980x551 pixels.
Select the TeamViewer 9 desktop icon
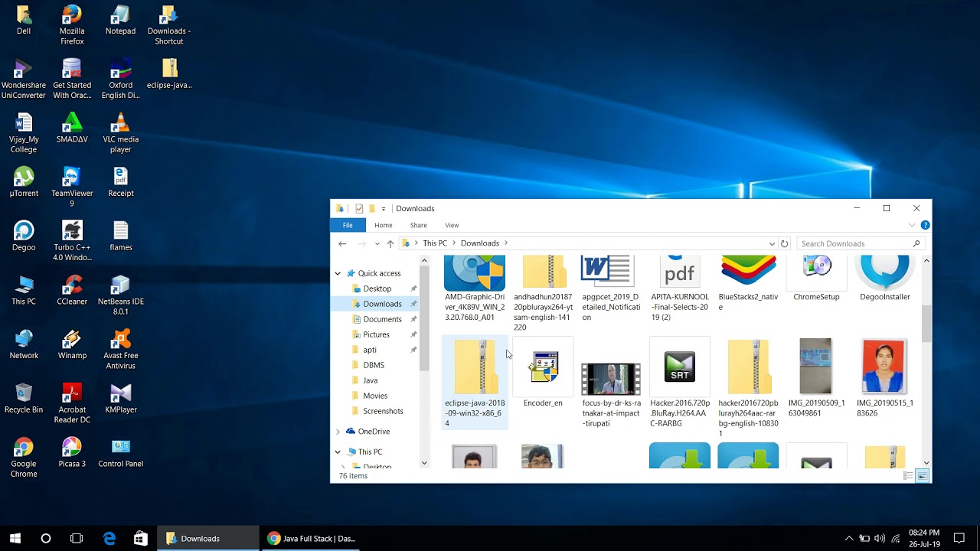[72, 187]
